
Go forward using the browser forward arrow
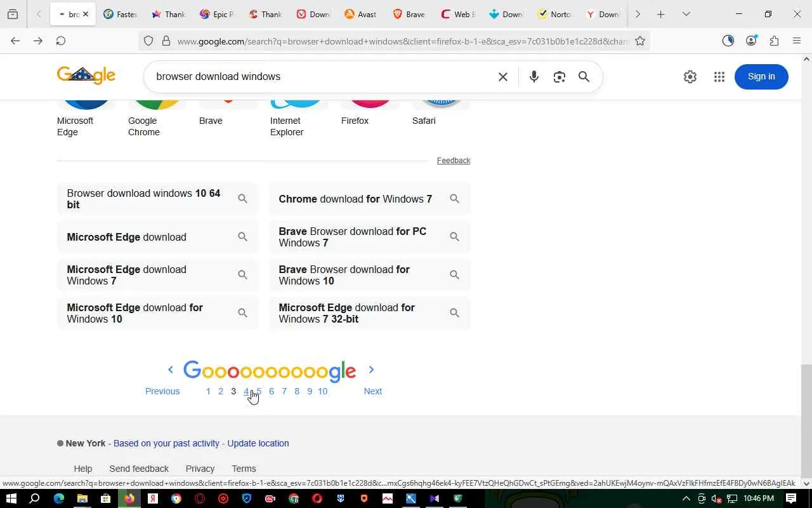[38, 41]
